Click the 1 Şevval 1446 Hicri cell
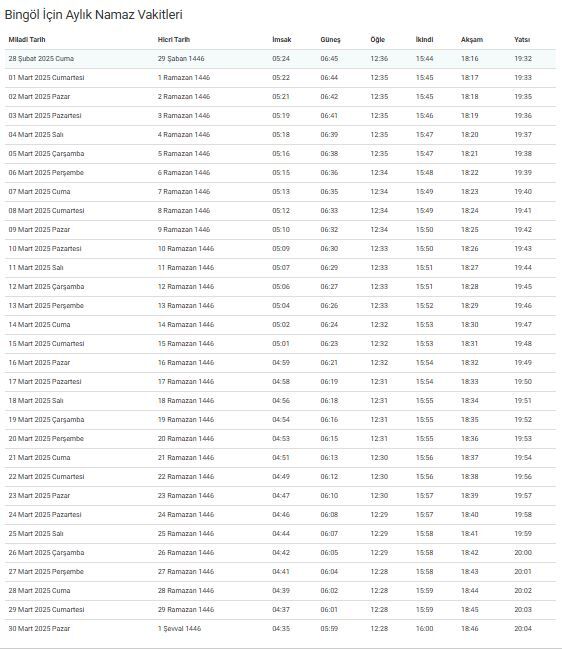Screen dimensions: 562x649 point(179,629)
